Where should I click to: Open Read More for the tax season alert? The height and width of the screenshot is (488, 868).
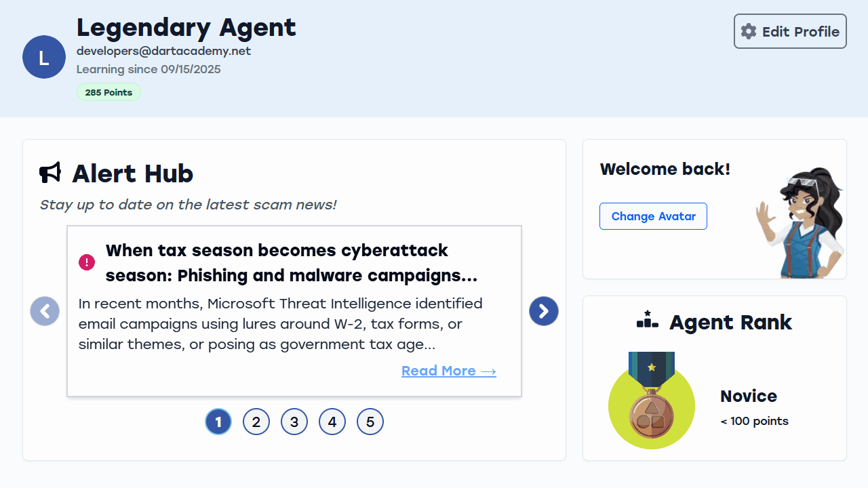coord(448,371)
